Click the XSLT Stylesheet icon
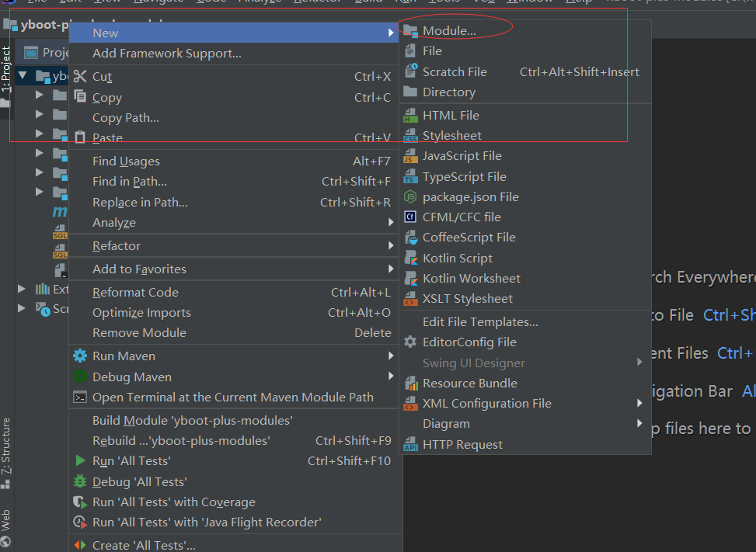This screenshot has height=552, width=756. [x=410, y=299]
